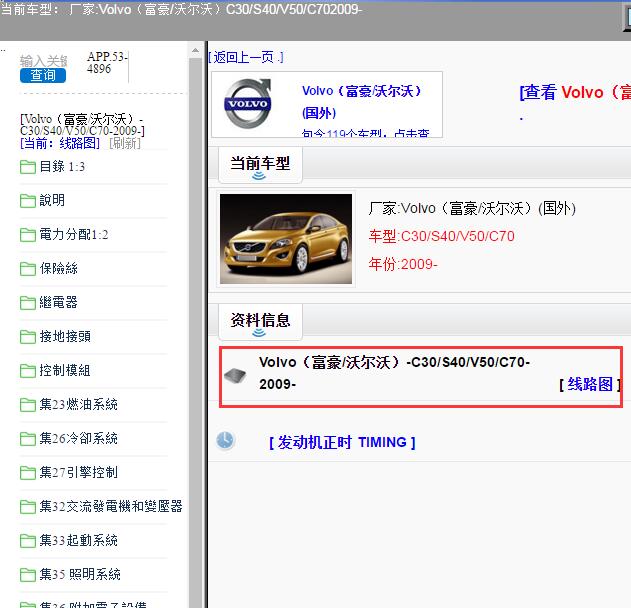The height and width of the screenshot is (608, 631).
Task: Open the 保險絲 folder entry
Action: 58,268
